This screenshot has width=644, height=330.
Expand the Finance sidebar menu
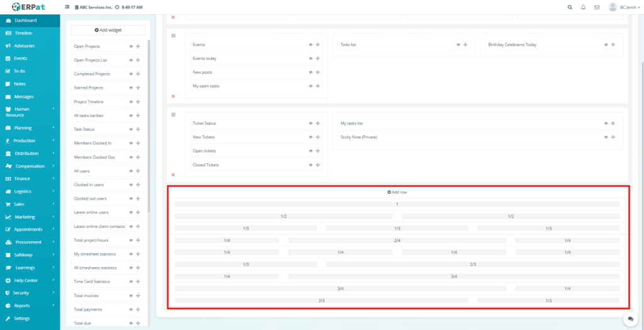(x=30, y=179)
